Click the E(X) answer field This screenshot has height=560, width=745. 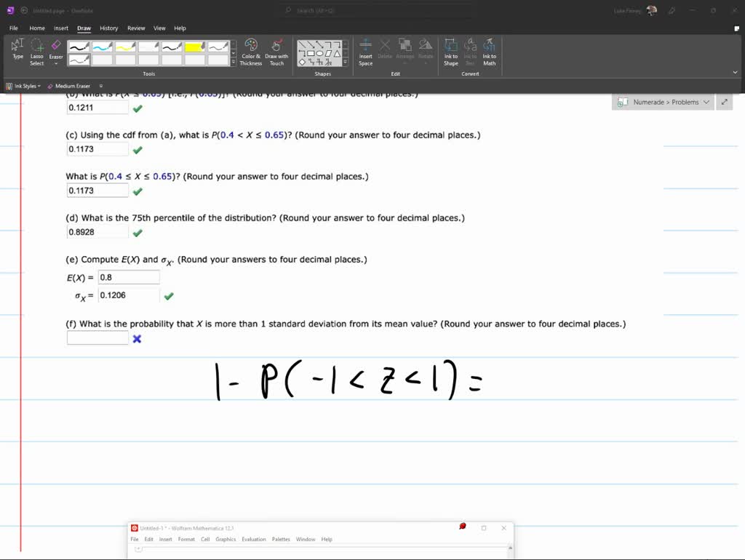point(129,277)
